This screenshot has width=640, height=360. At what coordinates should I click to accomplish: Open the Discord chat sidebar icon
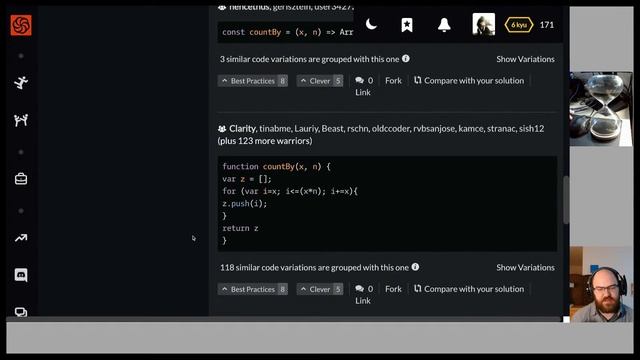[21, 275]
